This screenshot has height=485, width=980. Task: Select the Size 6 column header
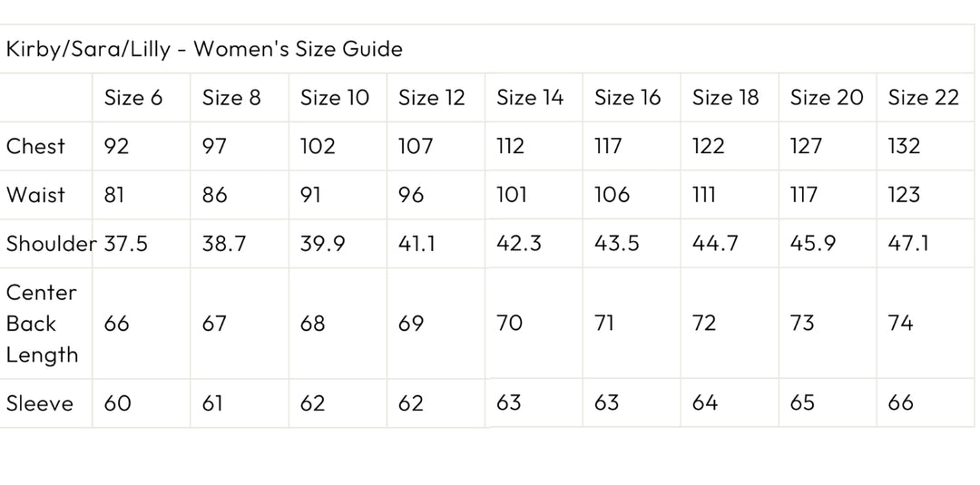pos(133,98)
